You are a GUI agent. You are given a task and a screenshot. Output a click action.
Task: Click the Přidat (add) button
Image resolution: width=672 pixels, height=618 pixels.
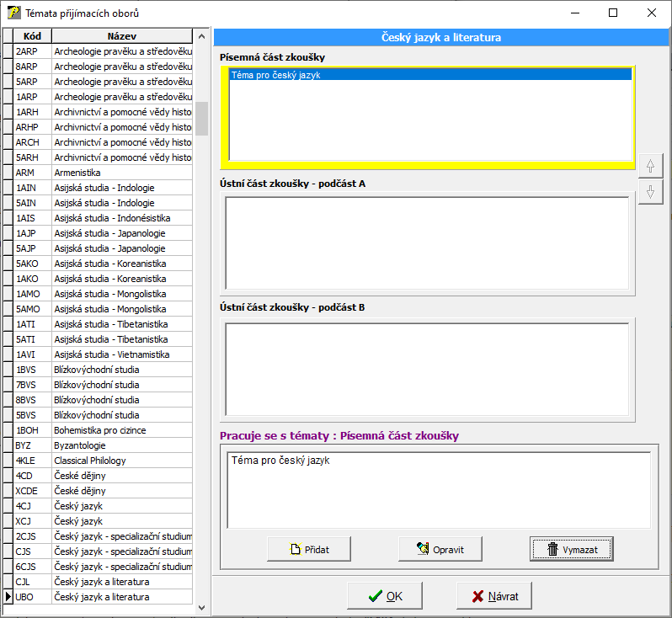[x=308, y=549]
